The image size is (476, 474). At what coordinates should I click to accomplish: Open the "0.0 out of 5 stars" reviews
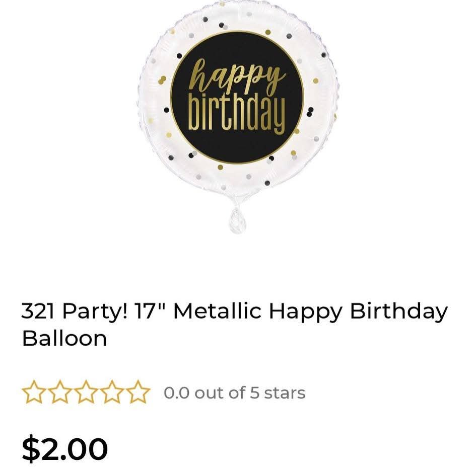[234, 392]
